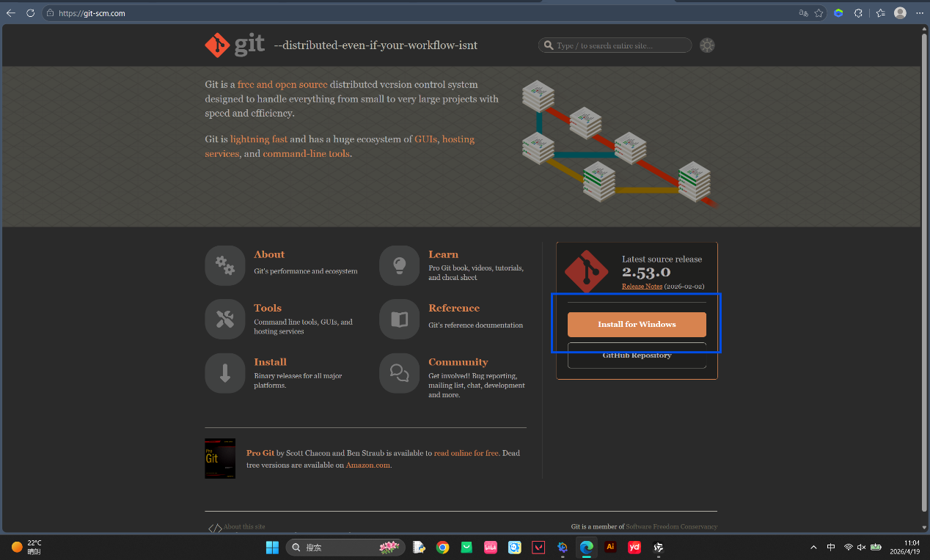Open the Software Freedom Conservancy link
The width and height of the screenshot is (930, 560).
tap(671, 526)
